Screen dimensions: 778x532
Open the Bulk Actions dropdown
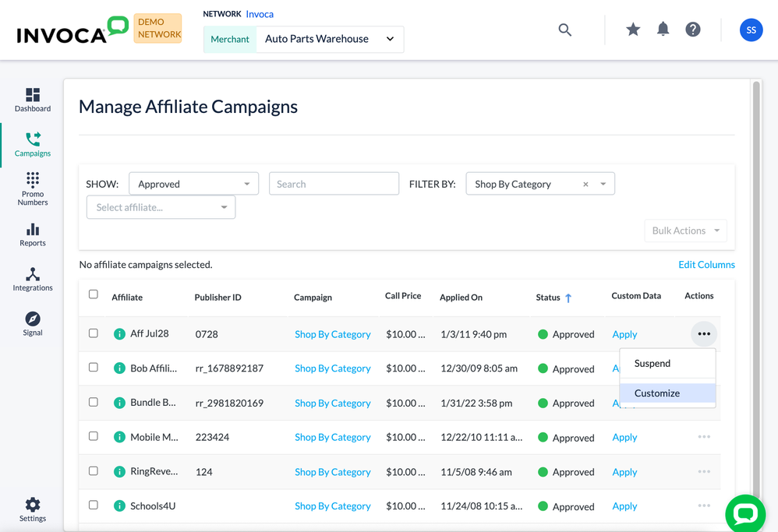(685, 231)
